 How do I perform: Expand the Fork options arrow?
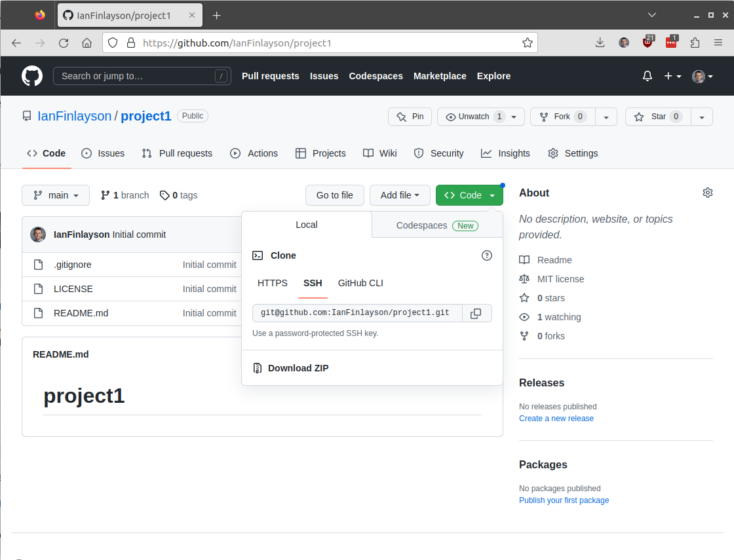pyautogui.click(x=606, y=117)
